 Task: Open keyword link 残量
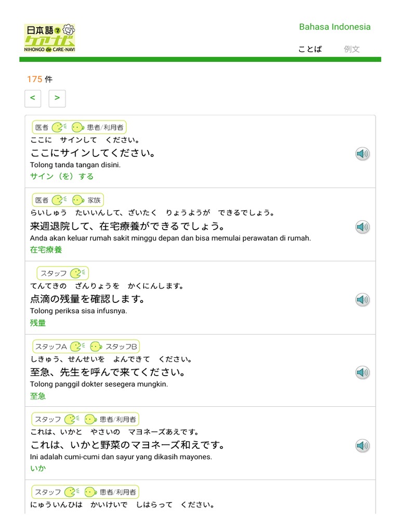coord(38,323)
